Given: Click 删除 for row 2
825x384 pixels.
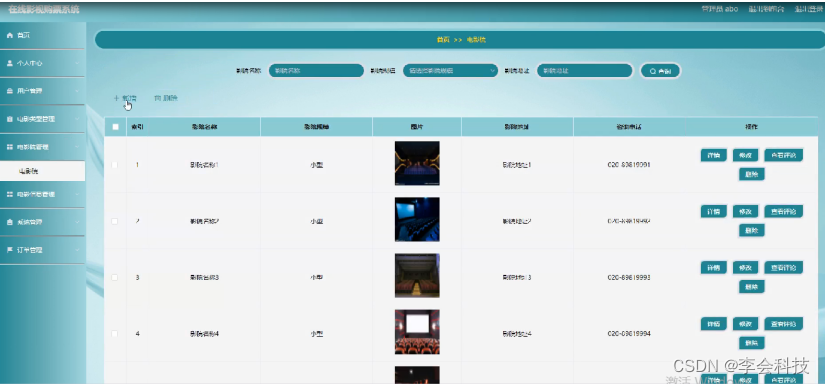Looking at the screenshot, I should (x=752, y=230).
